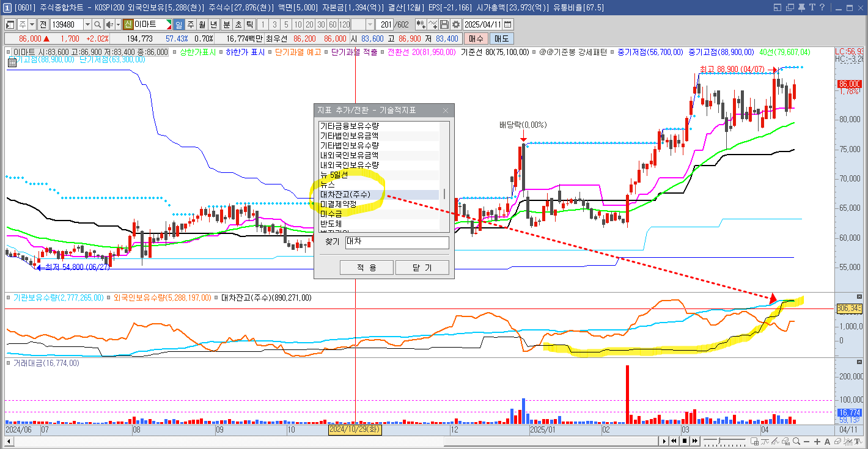868x449 pixels.
Task: Click the indicator add chart icon
Action: (x=421, y=24)
